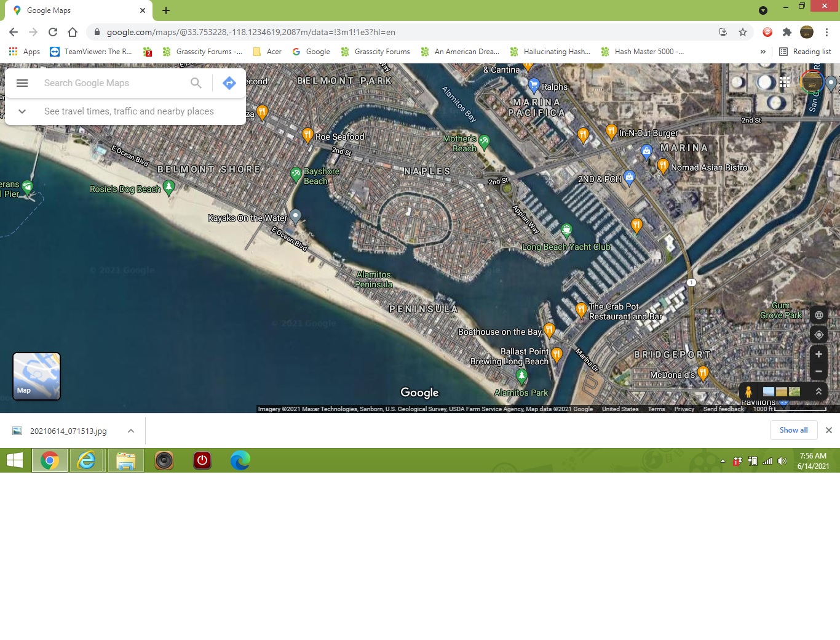Select the In-N-Out Burger restaurant pin
840x640 pixels.
click(x=611, y=130)
